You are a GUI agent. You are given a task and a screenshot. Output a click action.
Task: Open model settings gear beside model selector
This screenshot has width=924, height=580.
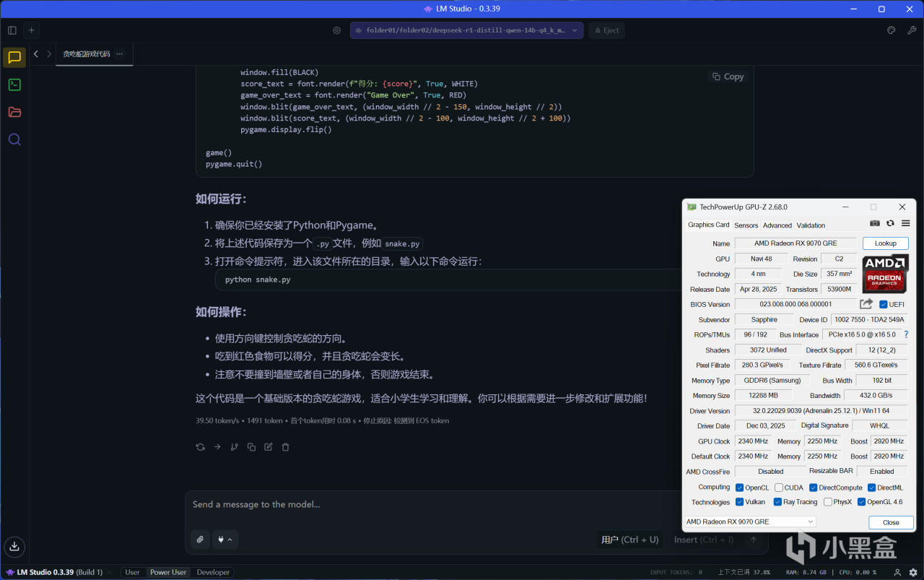336,30
